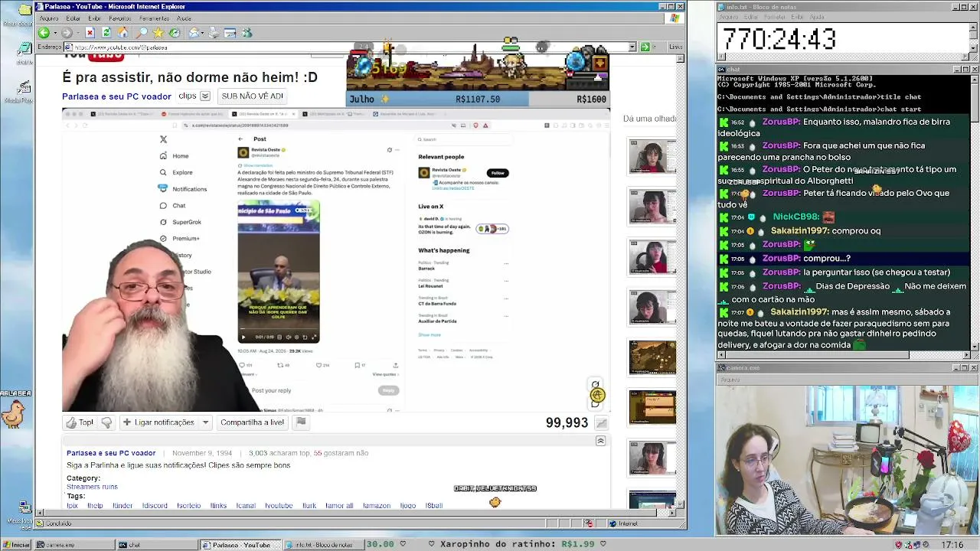Open the Arquivo menu in Notepad window
This screenshot has width=980, height=551.
(728, 17)
